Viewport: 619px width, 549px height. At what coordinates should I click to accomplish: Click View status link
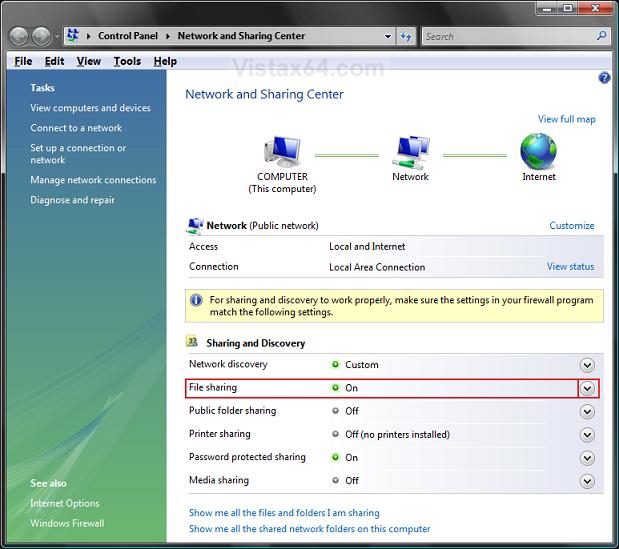pos(570,267)
